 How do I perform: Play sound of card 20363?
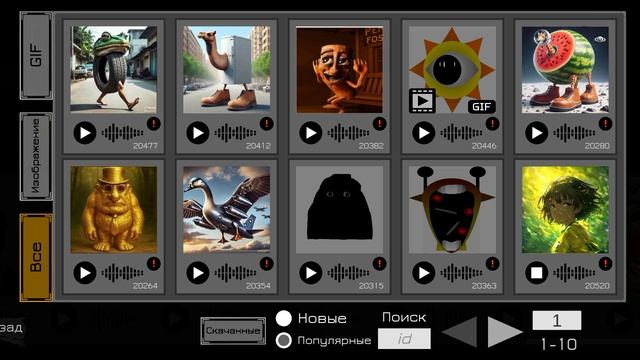click(424, 273)
